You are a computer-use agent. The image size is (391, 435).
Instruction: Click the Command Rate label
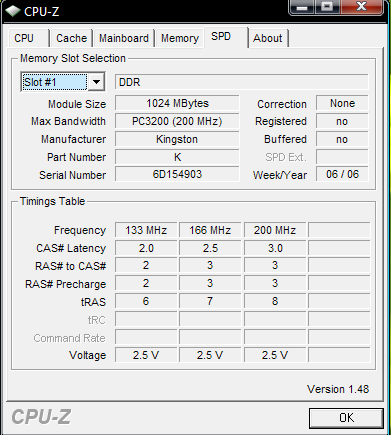click(69, 338)
